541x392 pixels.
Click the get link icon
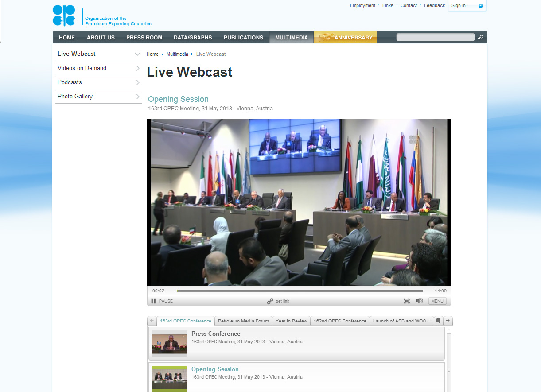270,301
